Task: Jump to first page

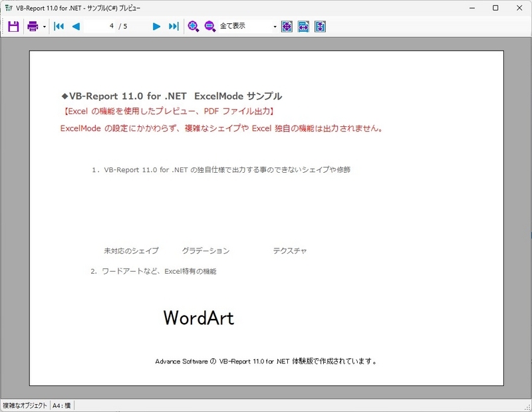Action: [59, 26]
